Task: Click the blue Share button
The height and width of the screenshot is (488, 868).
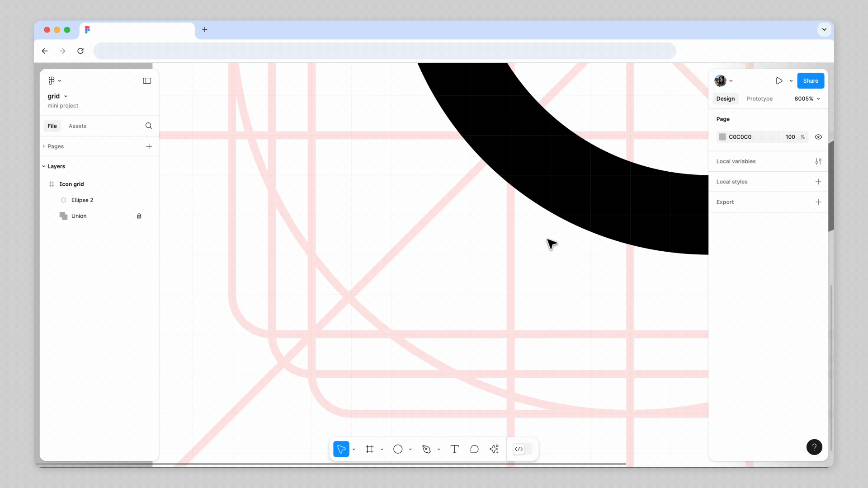Action: click(x=810, y=81)
